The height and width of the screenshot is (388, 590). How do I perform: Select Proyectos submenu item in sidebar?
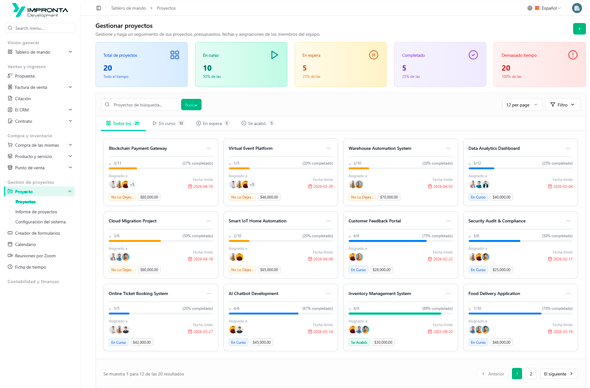tap(26, 202)
